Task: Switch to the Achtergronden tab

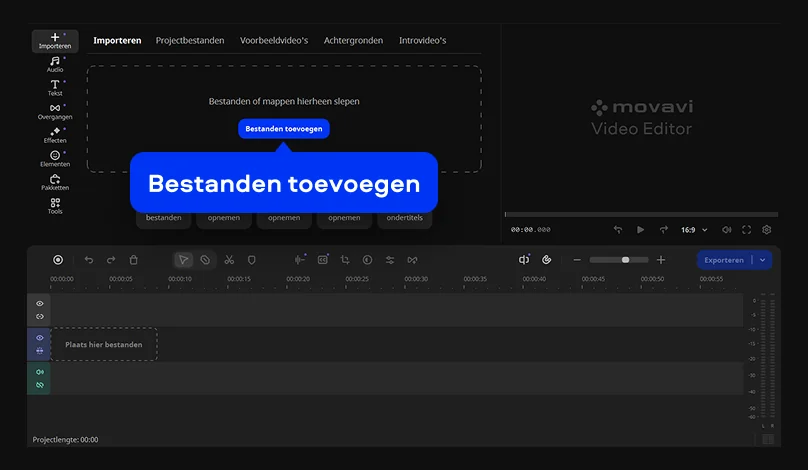Action: tap(354, 41)
